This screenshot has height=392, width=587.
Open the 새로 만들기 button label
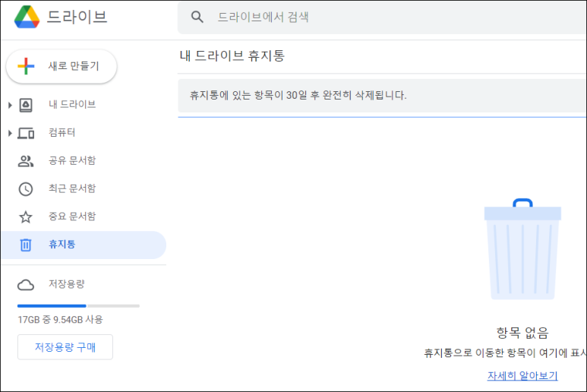[x=74, y=66]
